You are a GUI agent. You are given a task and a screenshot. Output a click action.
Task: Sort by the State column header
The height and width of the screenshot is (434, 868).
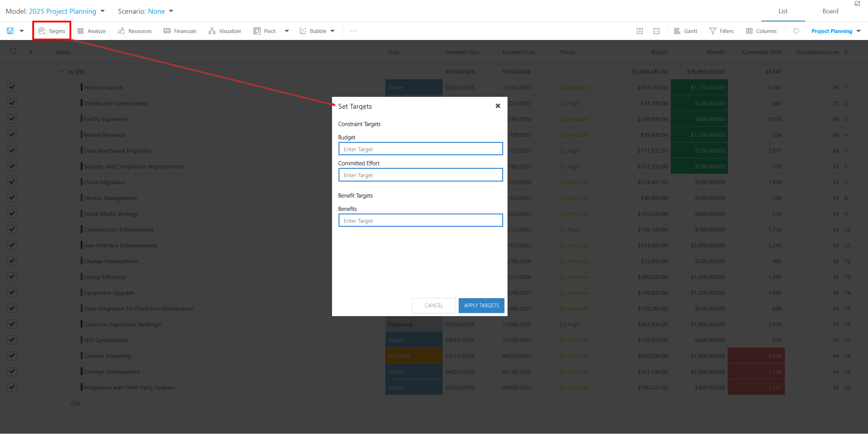(394, 52)
